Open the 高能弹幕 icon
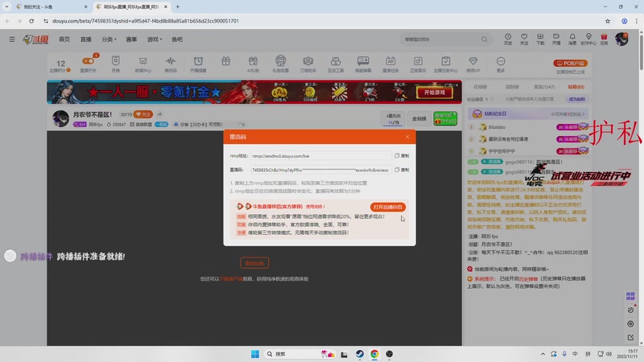644x362 pixels. point(363,64)
